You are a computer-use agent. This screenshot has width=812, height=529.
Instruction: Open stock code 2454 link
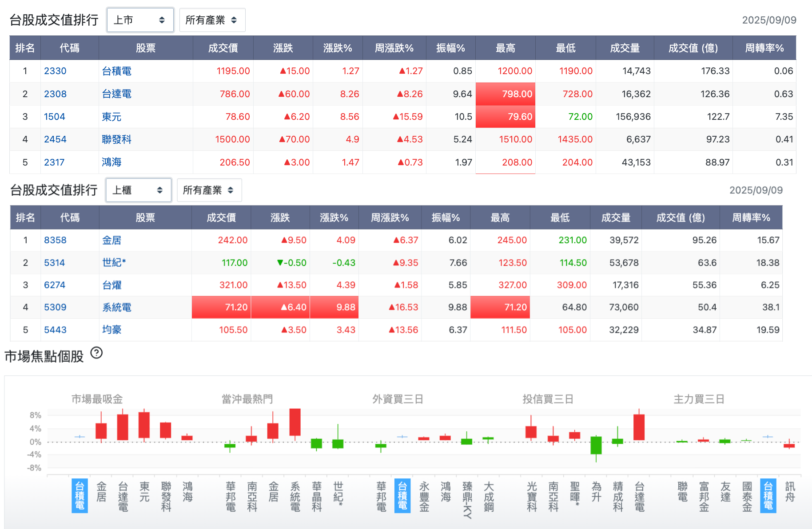(55, 139)
